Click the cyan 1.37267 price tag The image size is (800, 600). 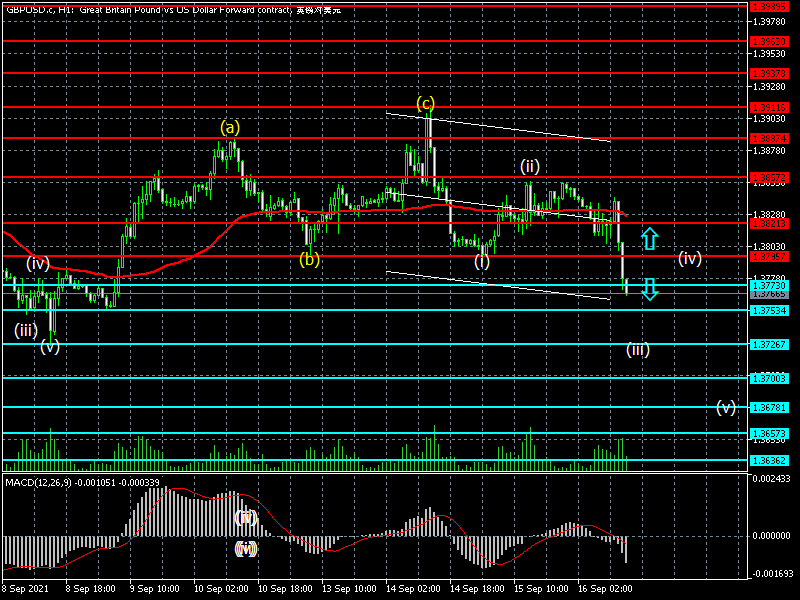tap(769, 344)
